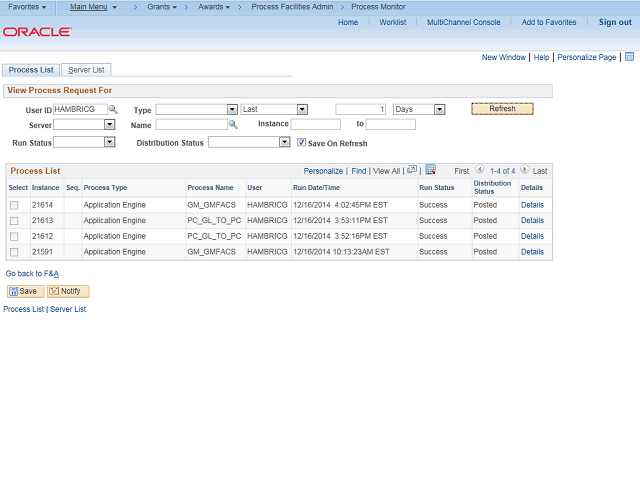Expand the Awards breadcrumb menu

coord(214,7)
